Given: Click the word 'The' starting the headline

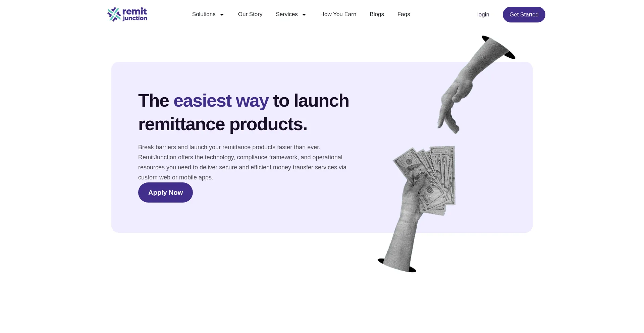Looking at the screenshot, I should coord(154,101).
